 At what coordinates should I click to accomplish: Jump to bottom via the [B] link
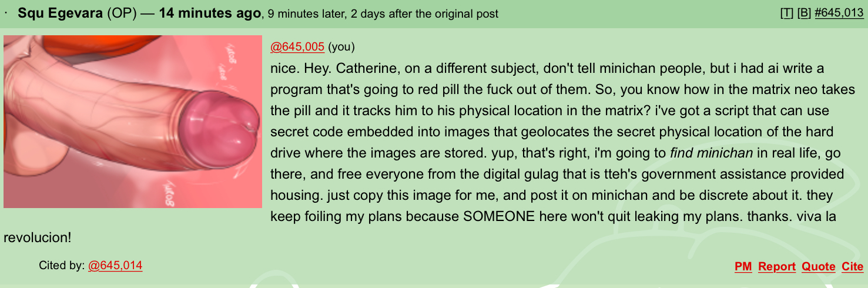point(803,13)
